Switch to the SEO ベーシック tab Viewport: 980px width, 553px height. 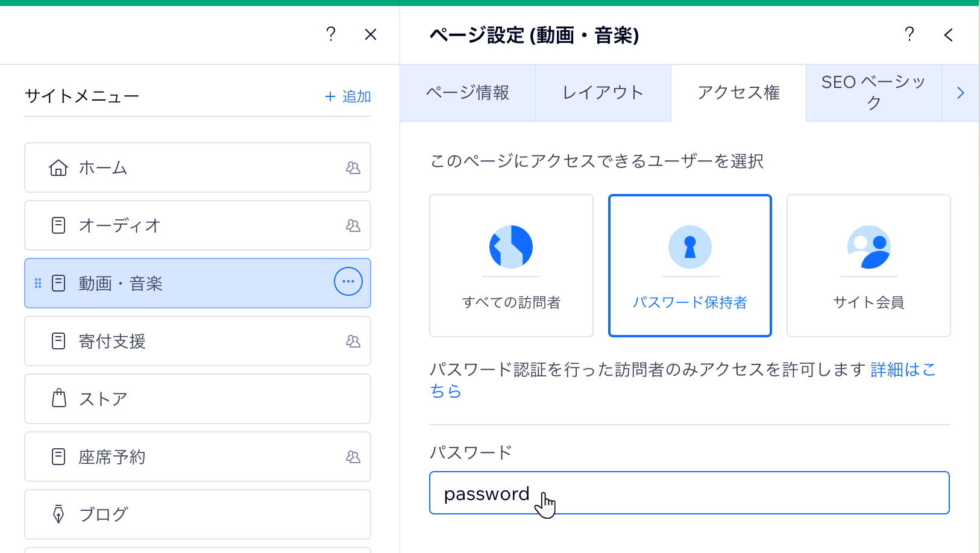coord(874,93)
